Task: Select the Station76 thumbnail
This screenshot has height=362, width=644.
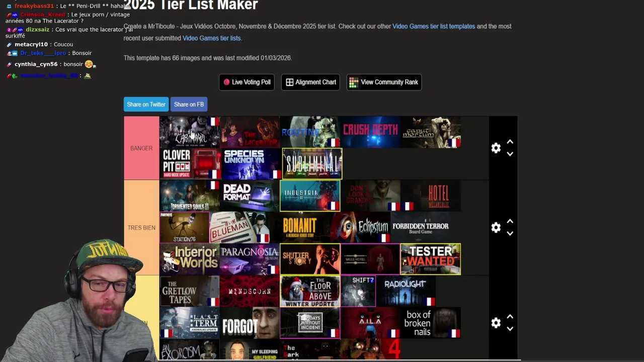Action: tap(184, 227)
